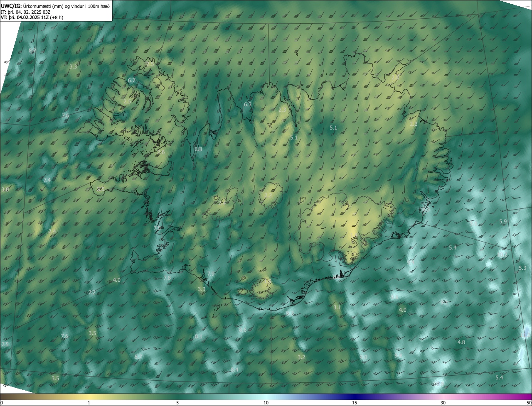Click the color scale label "50"
The image size is (532, 406).
click(529, 403)
